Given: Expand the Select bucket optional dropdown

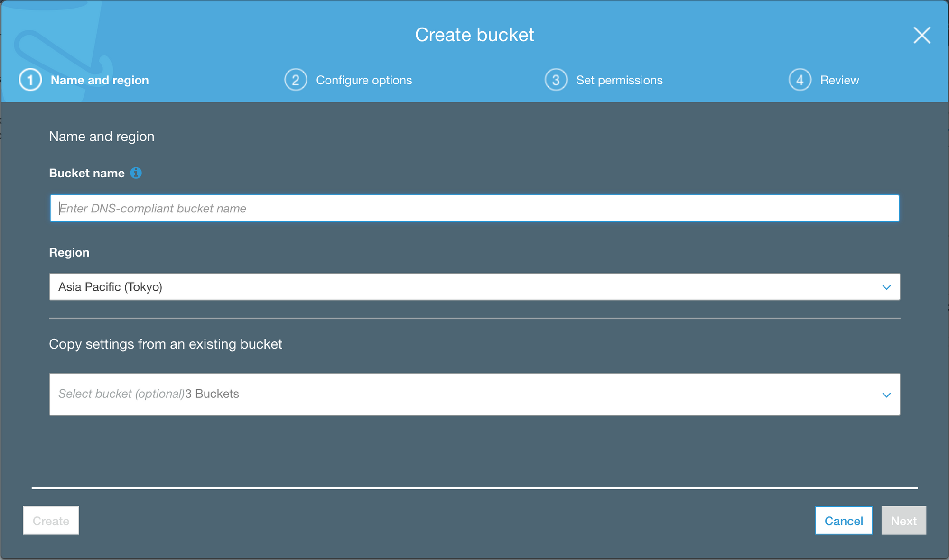Looking at the screenshot, I should [x=885, y=394].
